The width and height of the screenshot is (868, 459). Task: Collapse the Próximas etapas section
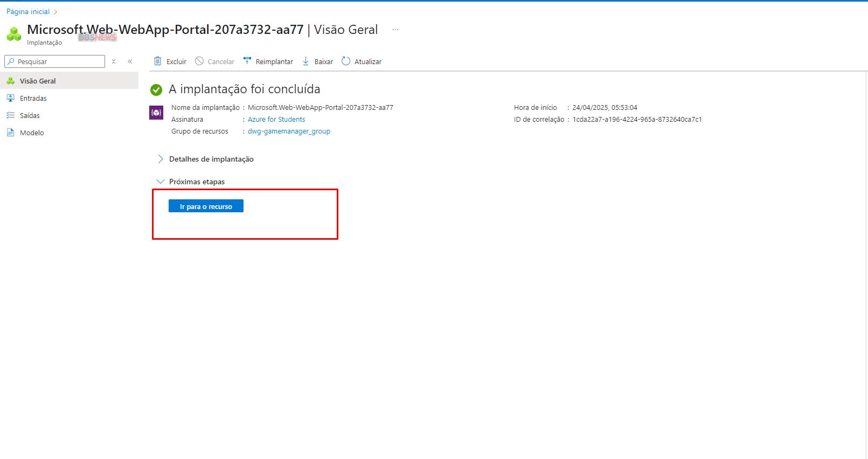coord(160,182)
